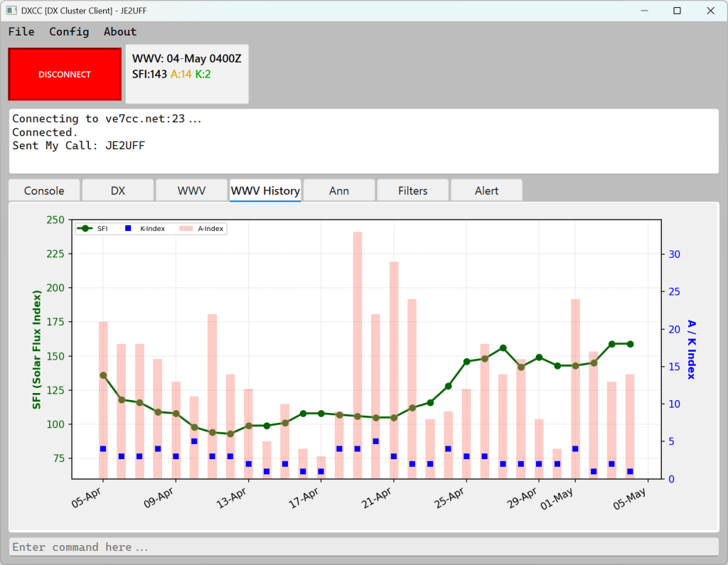Click the 21-Apr axis label

coord(377,497)
